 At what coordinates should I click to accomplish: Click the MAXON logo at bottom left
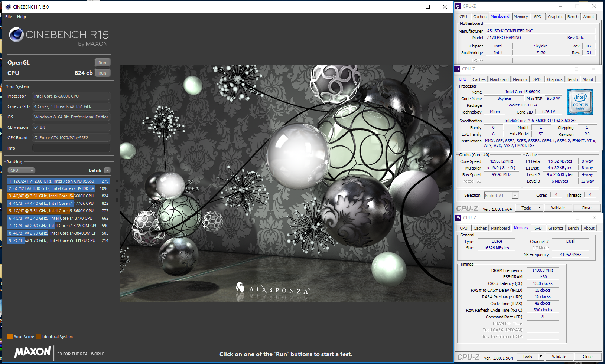click(32, 352)
